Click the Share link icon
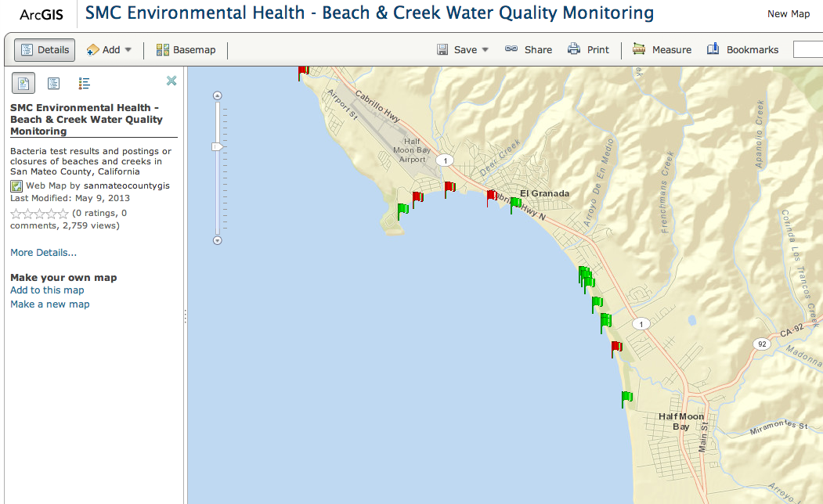 (511, 49)
